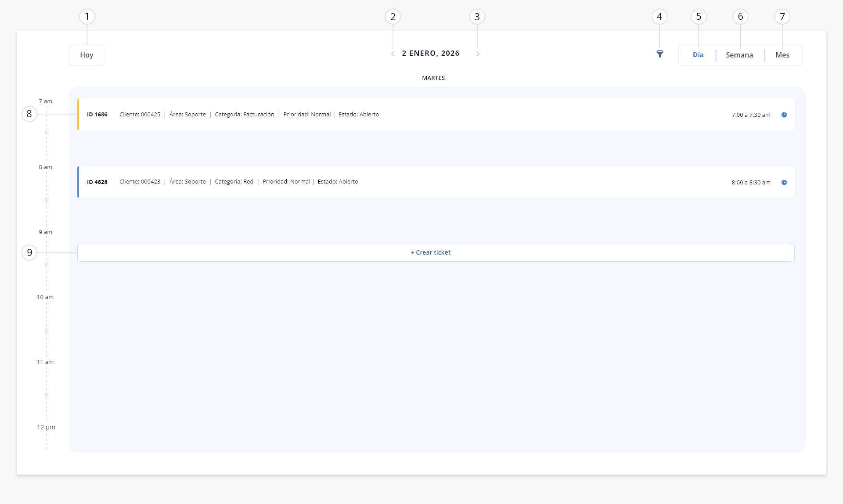Click Cliente: 000423 text

click(140, 181)
